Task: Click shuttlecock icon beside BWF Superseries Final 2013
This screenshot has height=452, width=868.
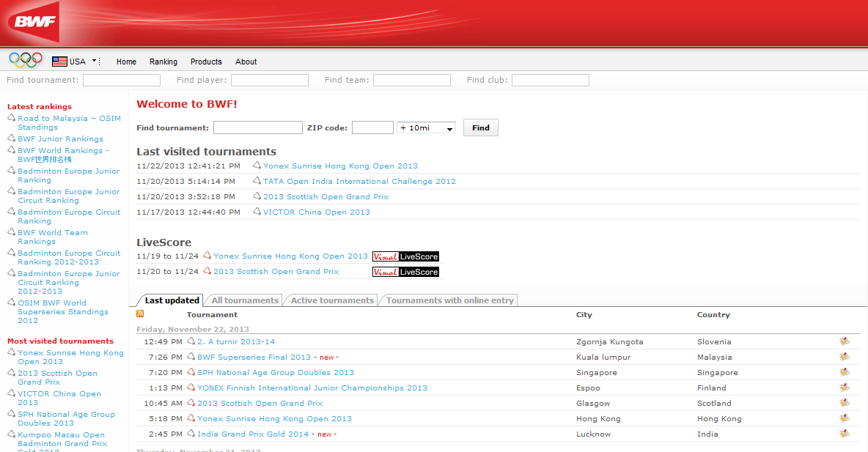Action: coord(191,356)
